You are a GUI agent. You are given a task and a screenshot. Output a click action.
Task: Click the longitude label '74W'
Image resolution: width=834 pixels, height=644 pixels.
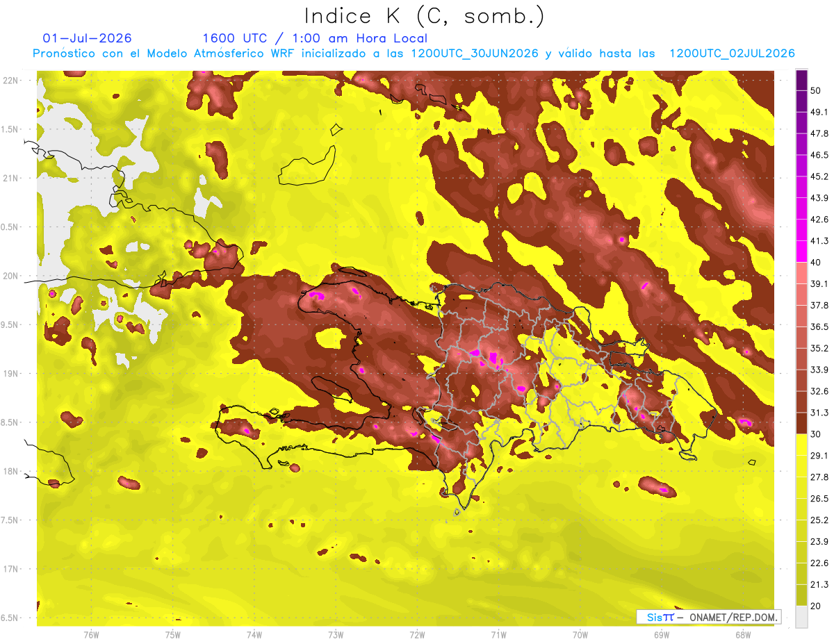pos(254,635)
